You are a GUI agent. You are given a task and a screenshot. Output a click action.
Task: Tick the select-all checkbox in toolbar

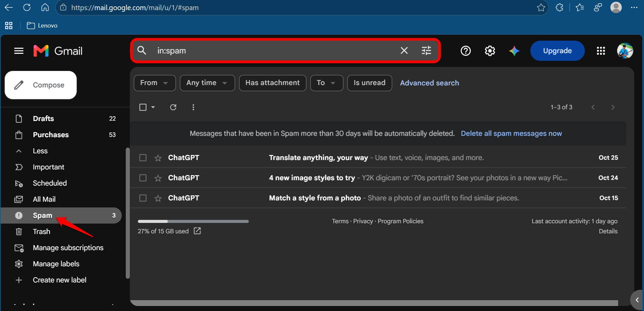[x=143, y=107]
